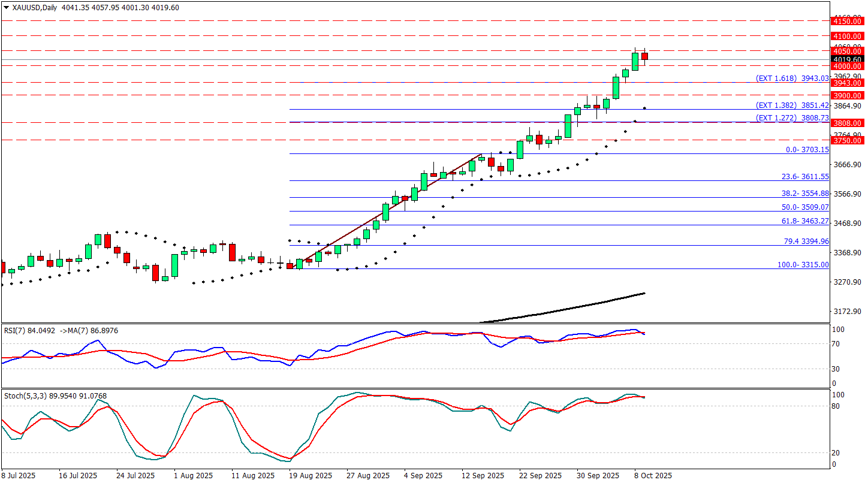Viewport: 868px width, 483px height.
Task: Click the dropdown arrow beside XAUUSD,Daily
Action: coord(6,8)
